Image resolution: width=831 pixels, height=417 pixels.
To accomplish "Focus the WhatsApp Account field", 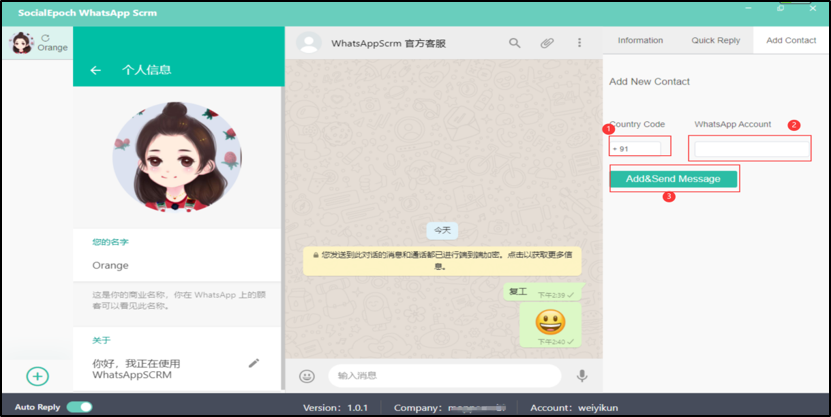I will (x=752, y=149).
